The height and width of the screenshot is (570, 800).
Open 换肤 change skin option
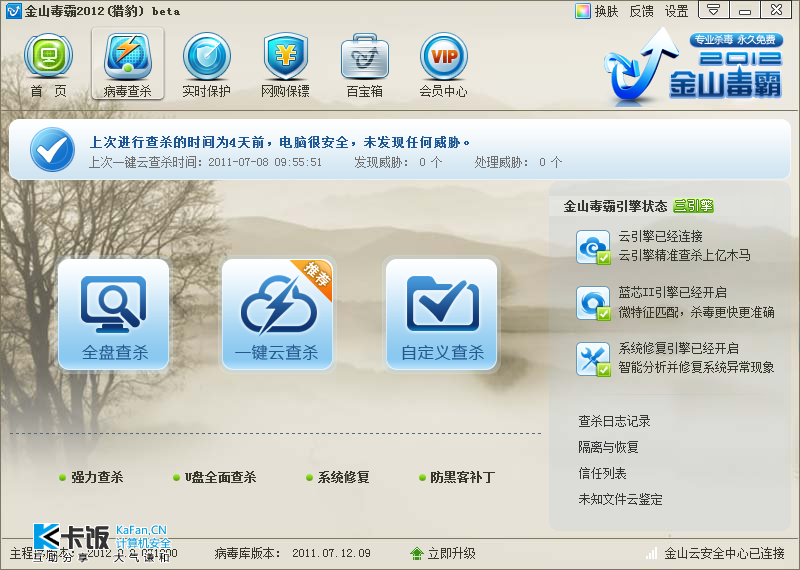(607, 11)
